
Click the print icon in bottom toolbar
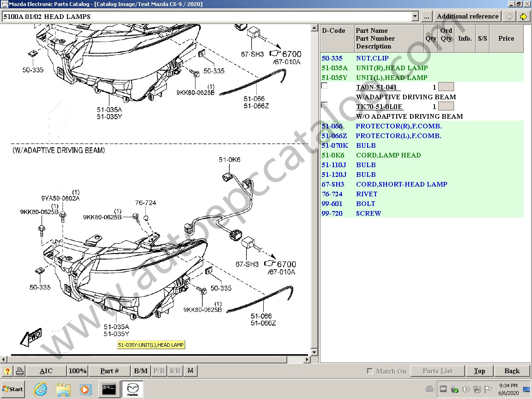pyautogui.click(x=20, y=371)
